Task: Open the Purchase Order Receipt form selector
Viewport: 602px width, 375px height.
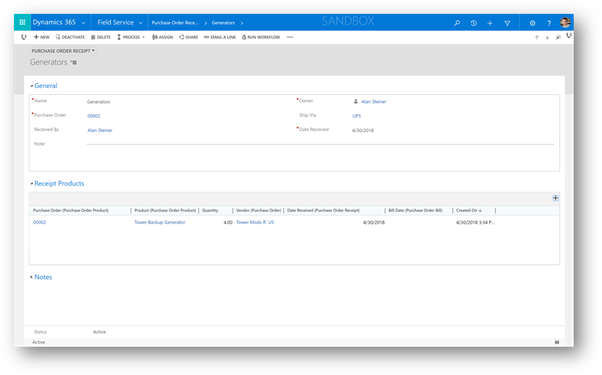Action: (x=63, y=51)
